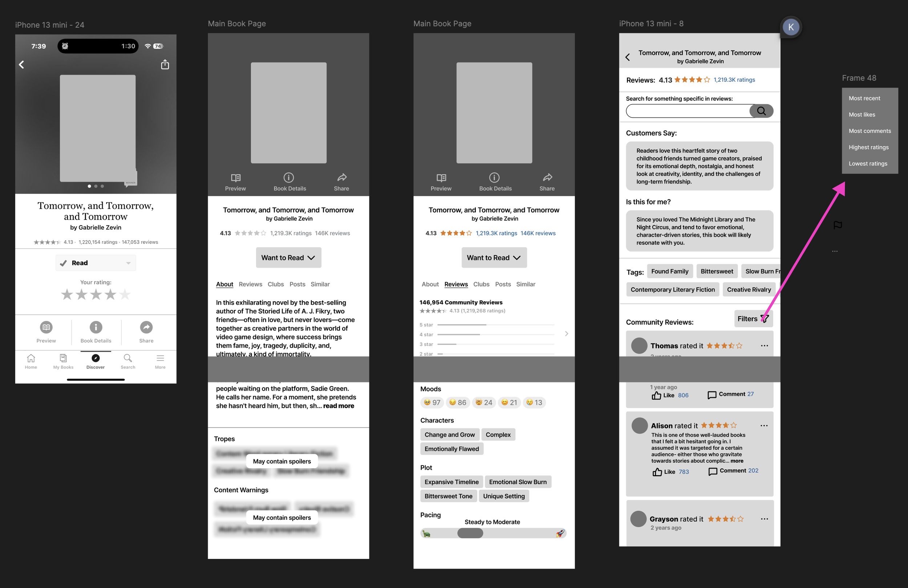Image resolution: width=908 pixels, height=588 pixels.
Task: Tap the Discover compass icon in bottom nav
Action: pos(96,358)
